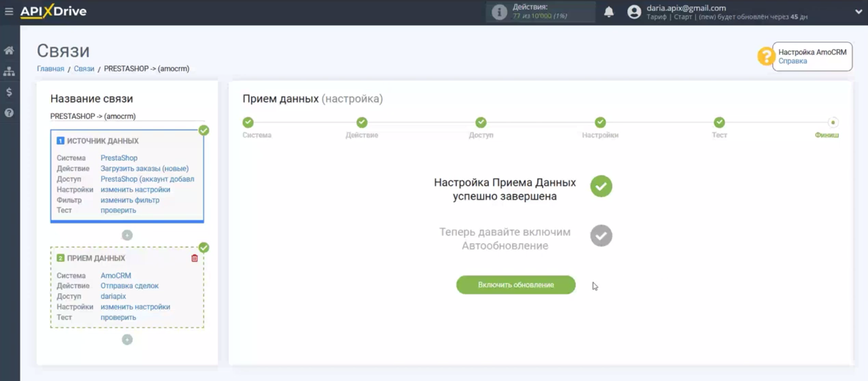Click Отправка сделок action link
Screen dimensions: 868x381
pyautogui.click(x=129, y=286)
